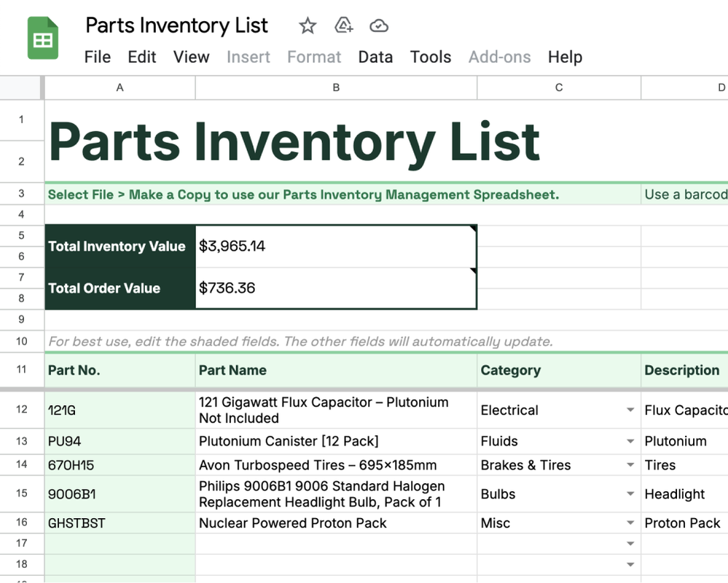Select the Total Inventory Value cell

[117, 246]
